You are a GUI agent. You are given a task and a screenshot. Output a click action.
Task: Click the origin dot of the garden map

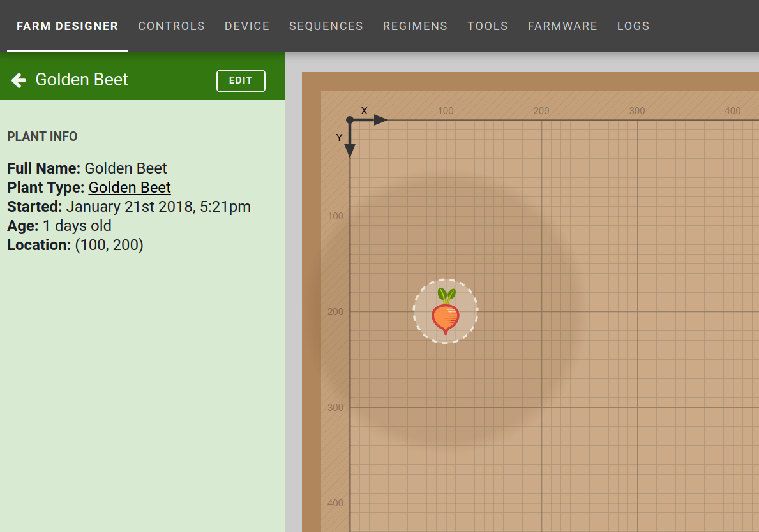(350, 120)
